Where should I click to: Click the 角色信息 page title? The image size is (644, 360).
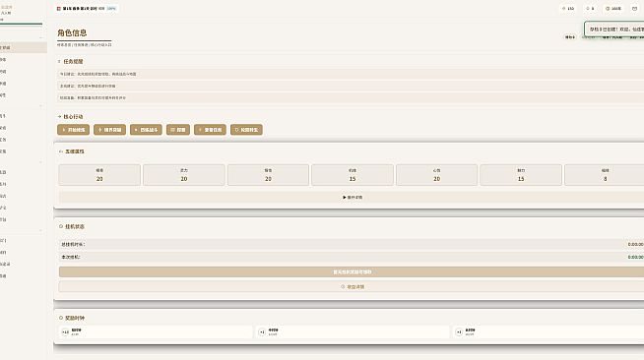coord(72,32)
